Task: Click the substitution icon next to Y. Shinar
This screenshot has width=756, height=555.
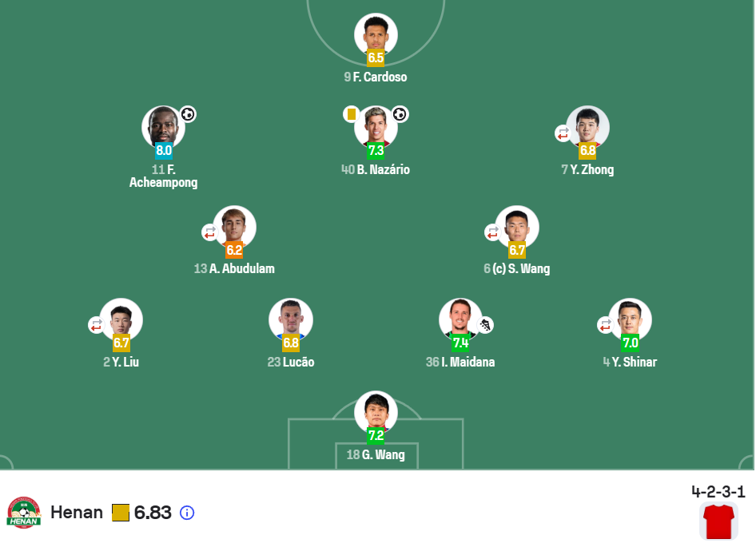Action: click(606, 325)
